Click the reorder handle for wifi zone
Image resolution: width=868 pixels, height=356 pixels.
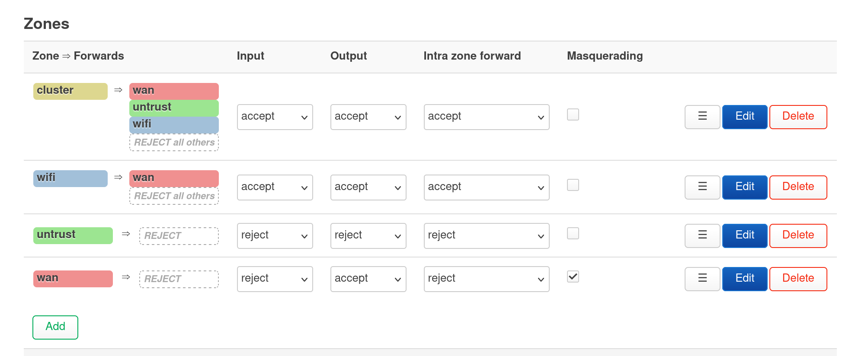pyautogui.click(x=702, y=187)
